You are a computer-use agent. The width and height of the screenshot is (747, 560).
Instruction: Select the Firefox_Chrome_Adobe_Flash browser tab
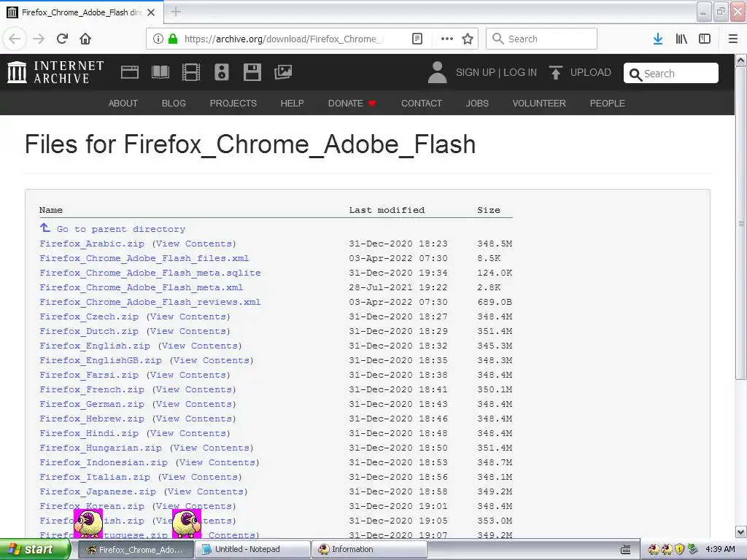pyautogui.click(x=82, y=12)
